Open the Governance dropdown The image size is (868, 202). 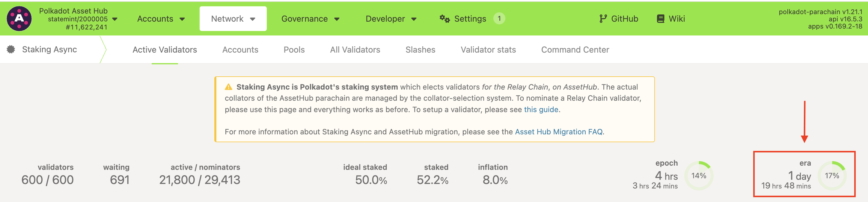coord(310,19)
